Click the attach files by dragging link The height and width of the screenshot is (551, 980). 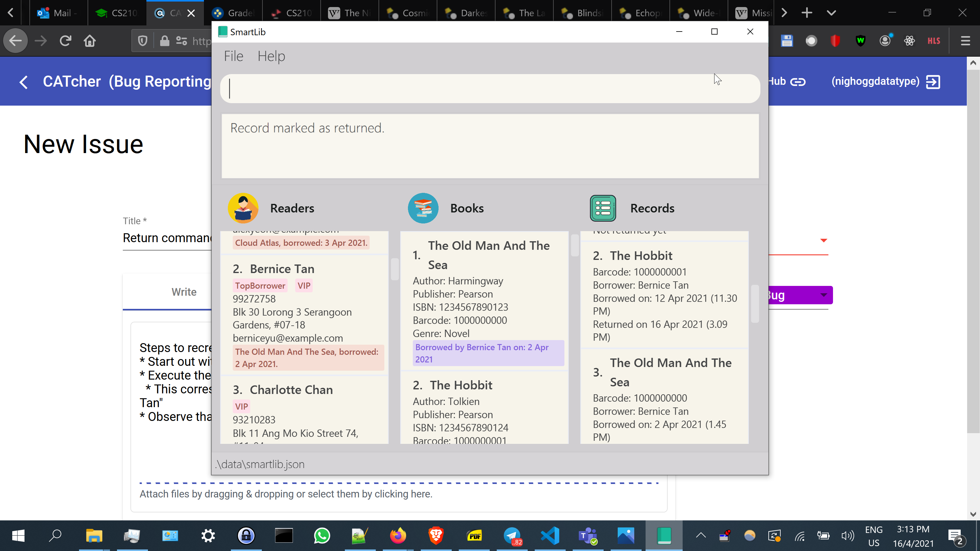(286, 493)
